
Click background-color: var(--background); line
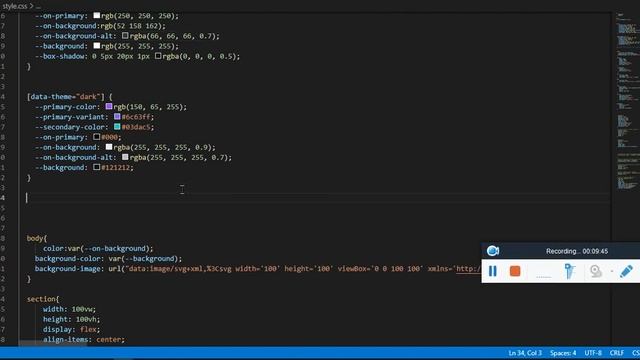click(x=108, y=259)
